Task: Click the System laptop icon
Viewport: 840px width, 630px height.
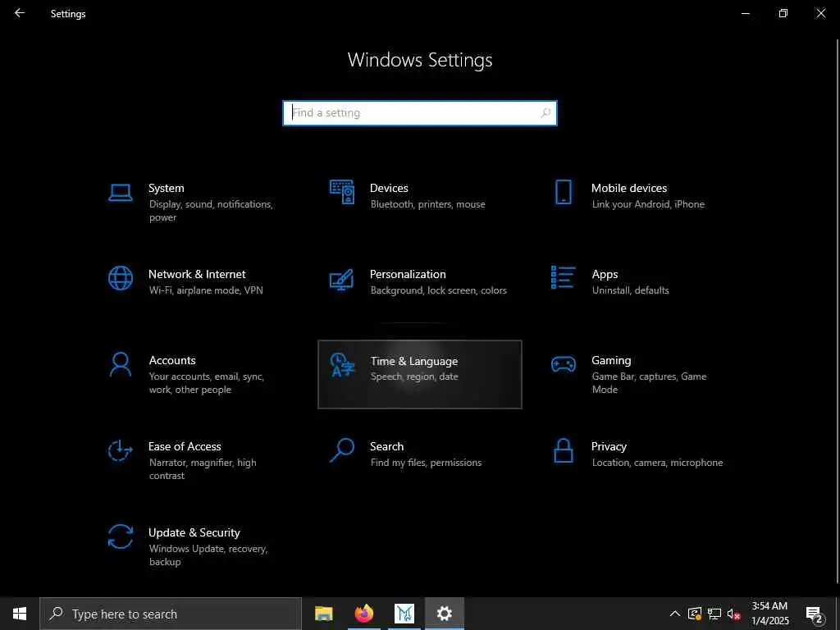Action: tap(120, 192)
